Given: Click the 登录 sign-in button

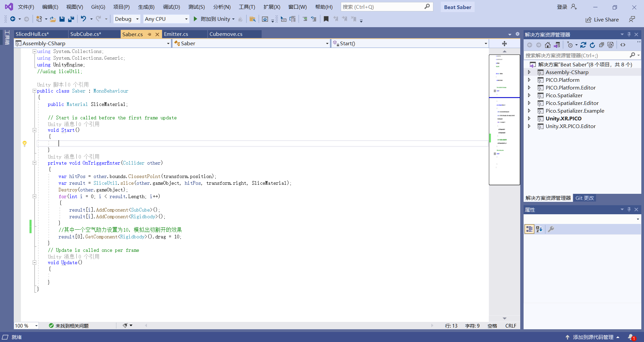Looking at the screenshot, I should pos(567,7).
